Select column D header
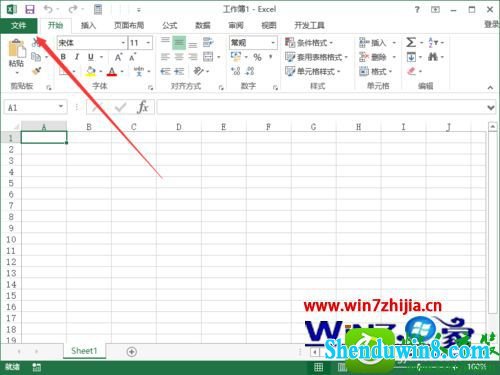The height and width of the screenshot is (375, 500). tap(179, 127)
